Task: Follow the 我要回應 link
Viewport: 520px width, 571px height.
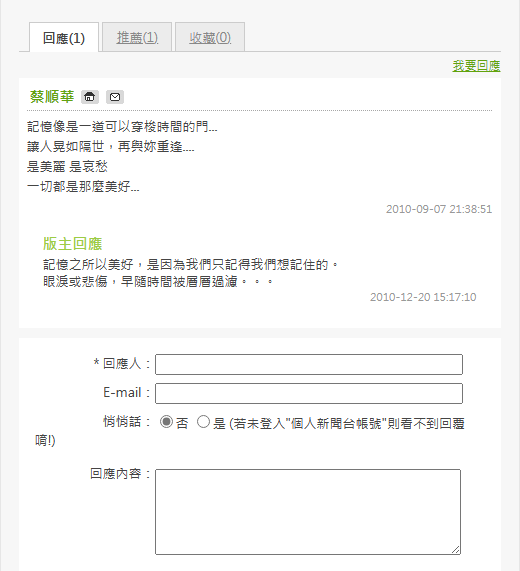Action: pos(476,66)
